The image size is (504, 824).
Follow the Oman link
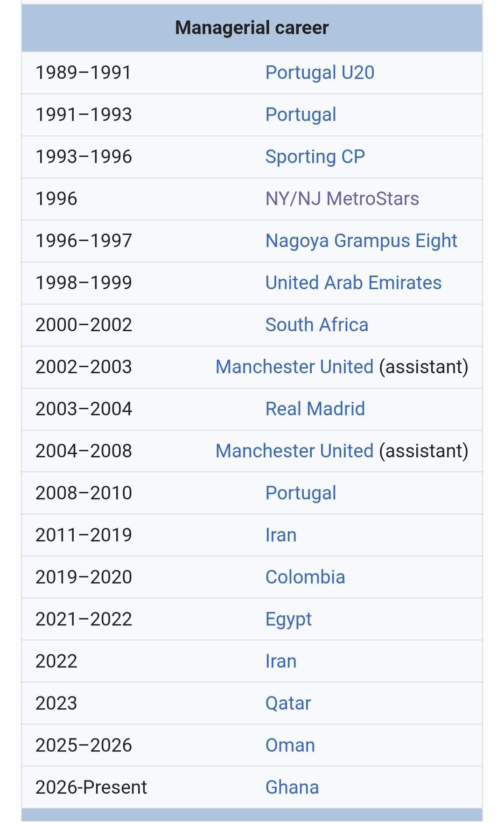290,746
